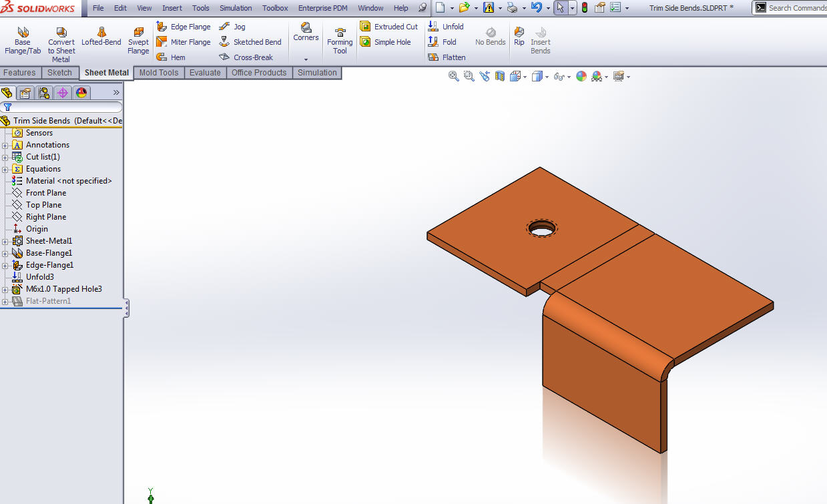
Task: Expand the Edge-Flange1 feature
Action: pyautogui.click(x=5, y=265)
